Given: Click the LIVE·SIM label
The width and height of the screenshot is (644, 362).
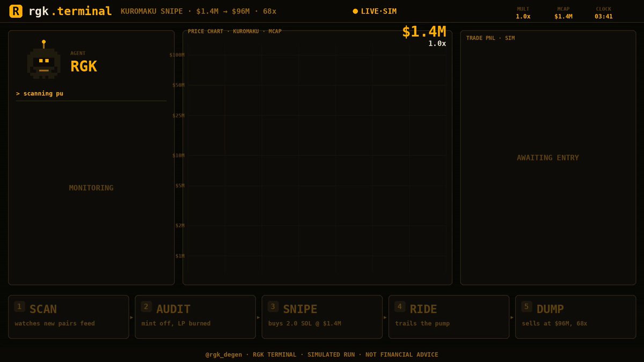Looking at the screenshot, I should click(378, 11).
